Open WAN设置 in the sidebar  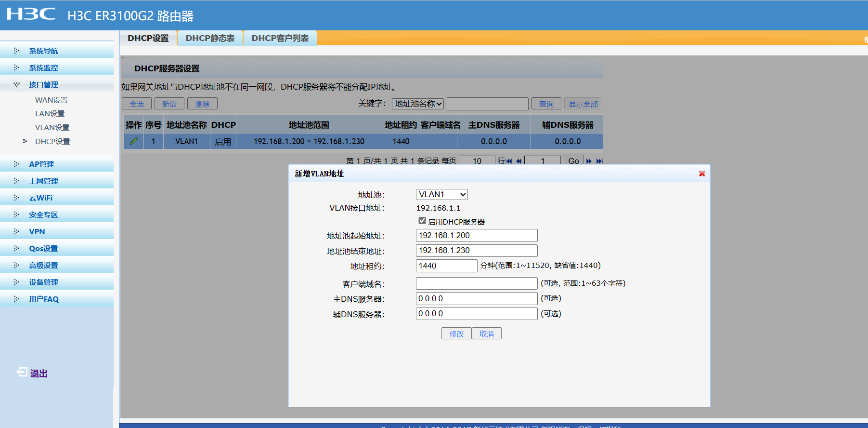point(52,100)
